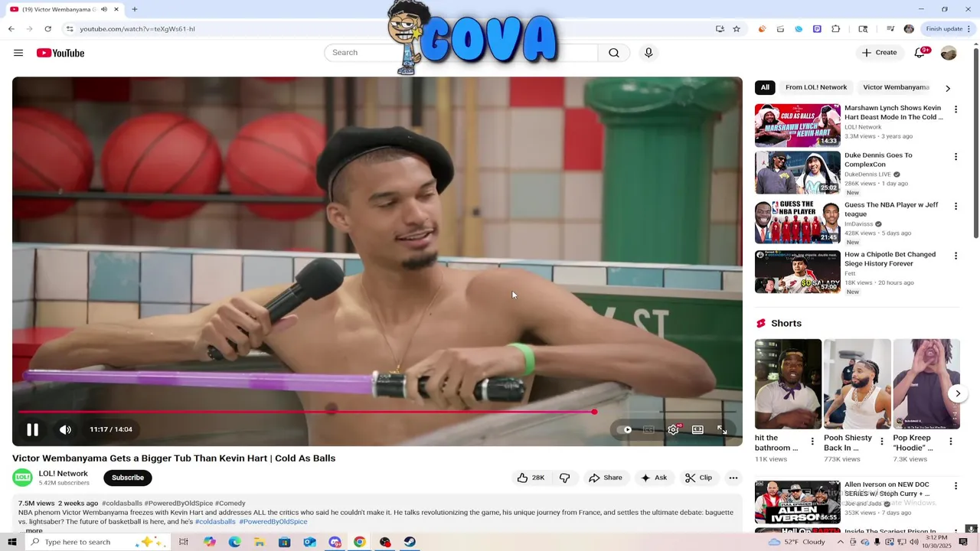Open the notifications bell

coord(920,53)
